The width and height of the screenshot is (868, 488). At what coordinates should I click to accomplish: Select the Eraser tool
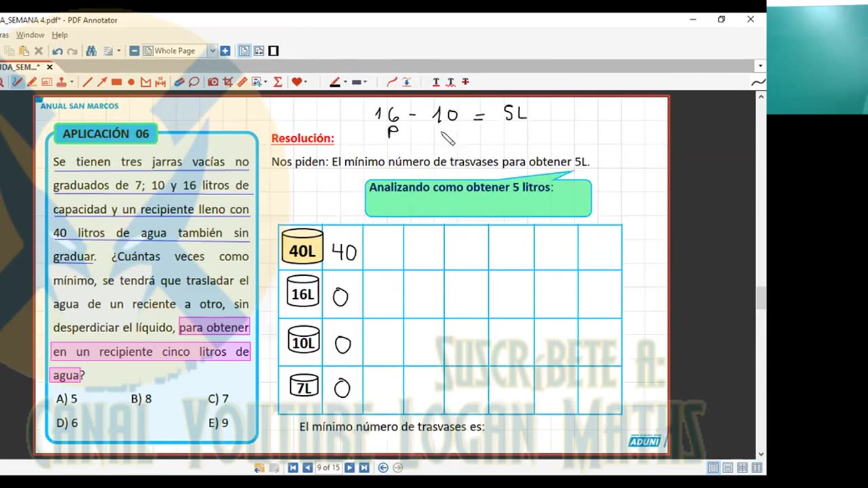point(179,82)
